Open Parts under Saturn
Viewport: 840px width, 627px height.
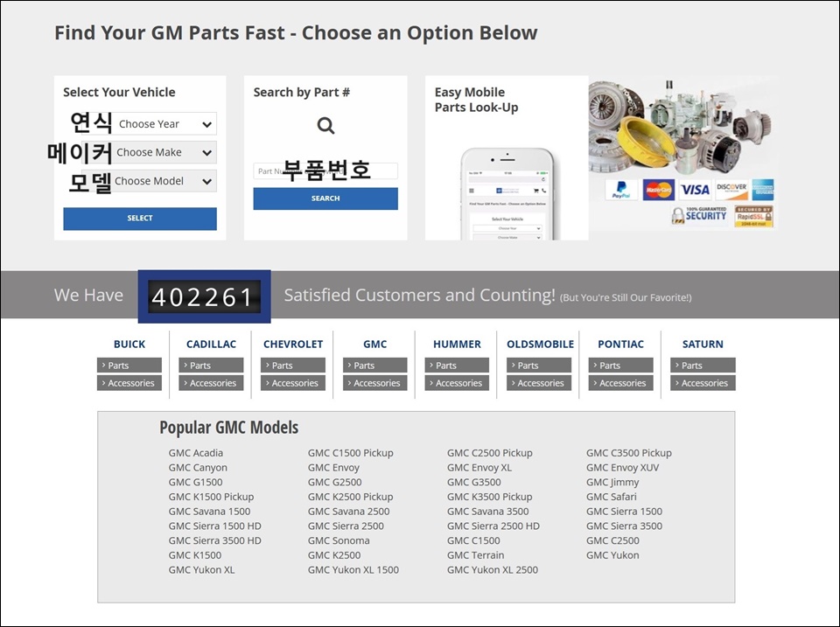(x=703, y=366)
